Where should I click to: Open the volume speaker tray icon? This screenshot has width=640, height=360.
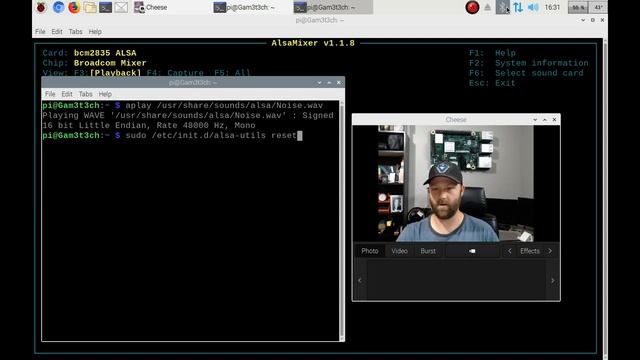click(x=533, y=7)
